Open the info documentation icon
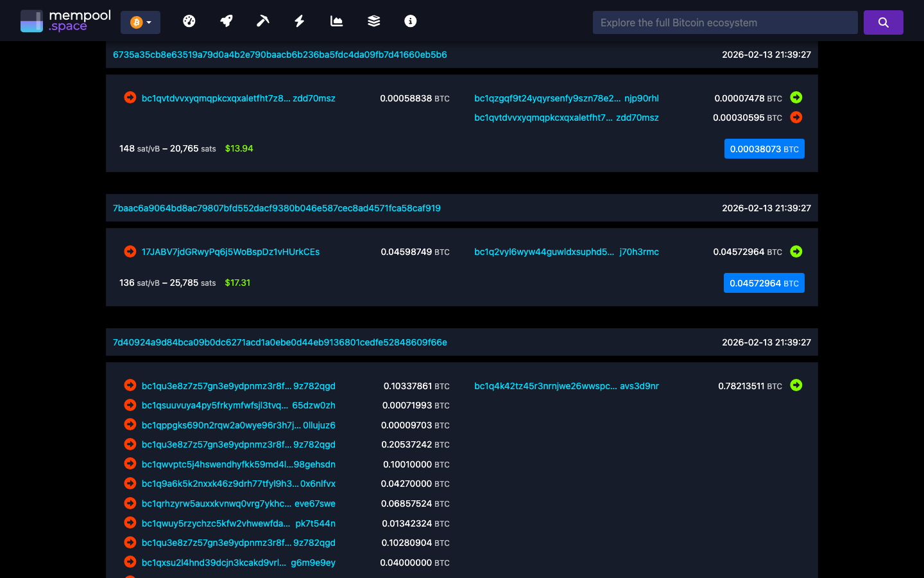 [410, 21]
